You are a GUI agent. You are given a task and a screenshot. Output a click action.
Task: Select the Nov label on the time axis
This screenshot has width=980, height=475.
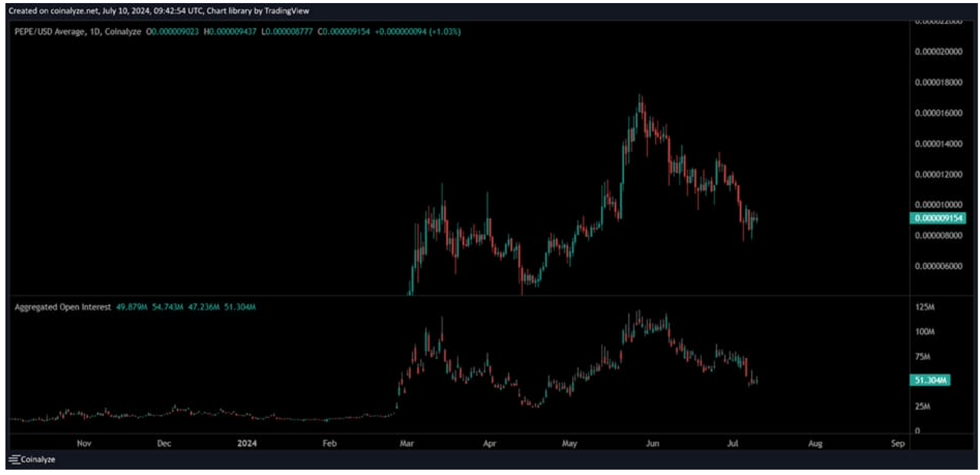coord(84,443)
